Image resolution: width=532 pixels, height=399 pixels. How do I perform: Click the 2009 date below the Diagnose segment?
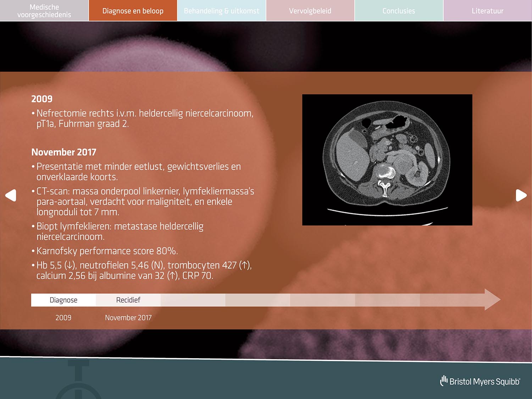[63, 318]
